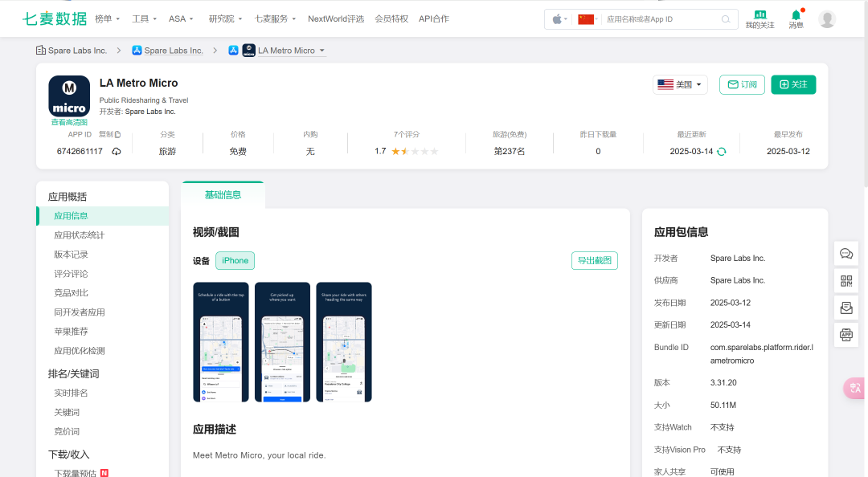This screenshot has width=868, height=477.
Task: Click the user avatar icon
Action: tap(827, 18)
